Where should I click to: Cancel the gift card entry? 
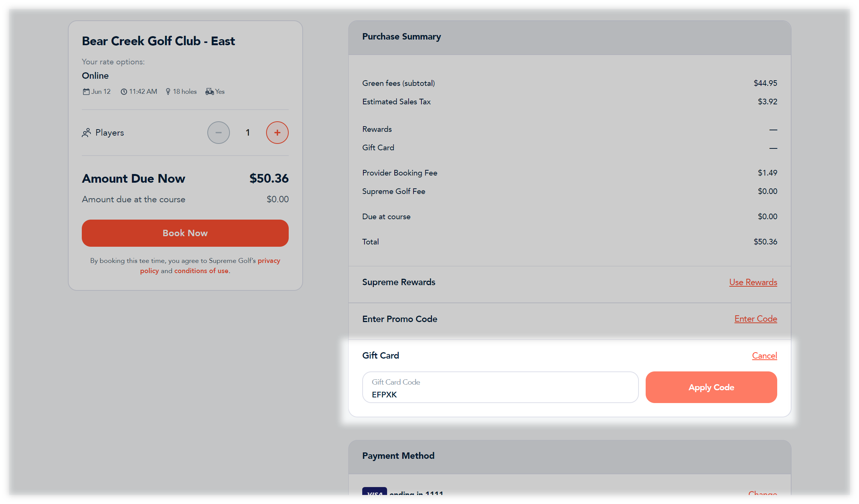[x=764, y=356]
